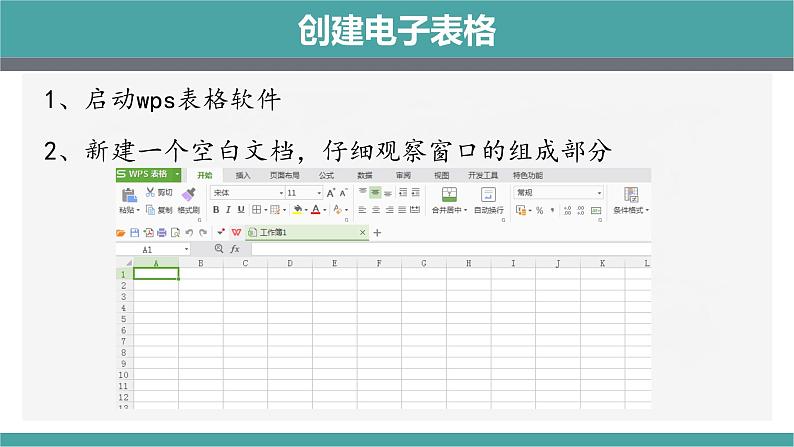Select column header D
Screen dimensions: 794x447
(290, 263)
